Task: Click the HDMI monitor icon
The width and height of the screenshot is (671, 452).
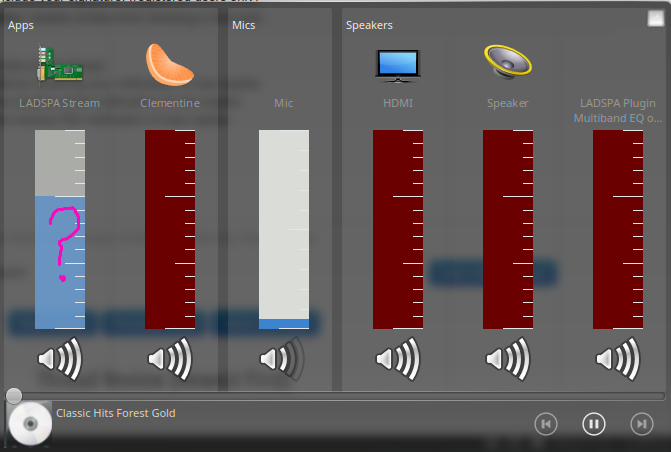Action: click(x=398, y=64)
